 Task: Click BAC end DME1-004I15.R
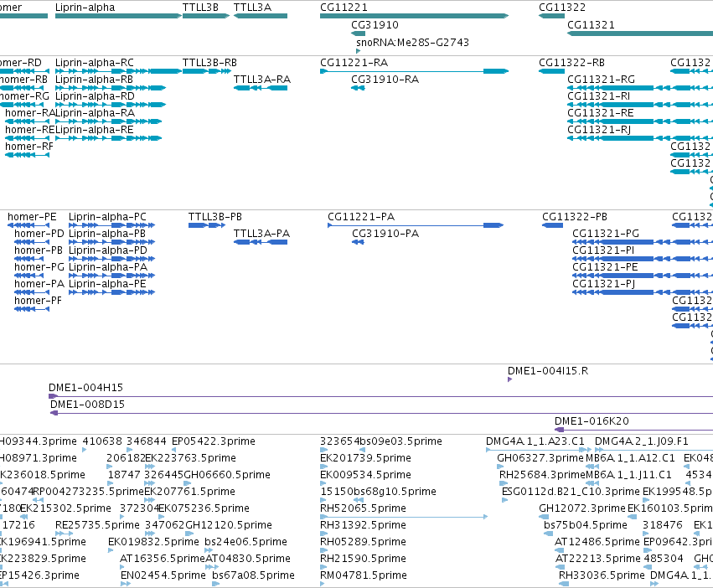tap(509, 379)
